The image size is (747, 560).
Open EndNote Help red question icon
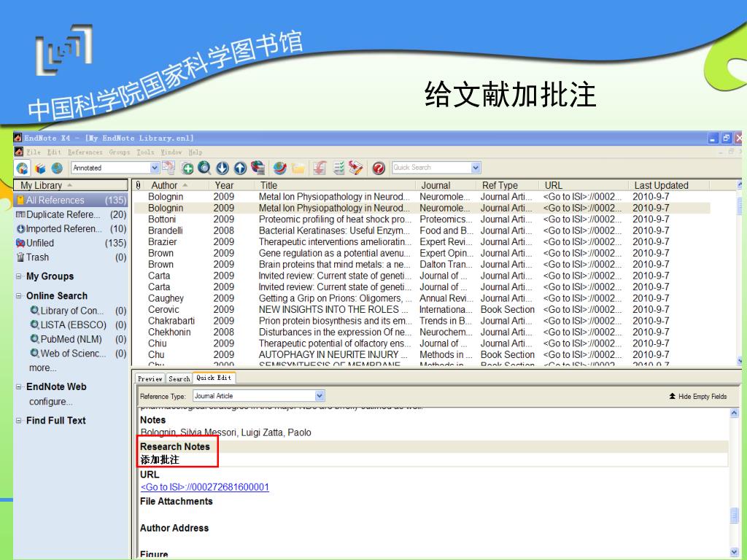[379, 168]
